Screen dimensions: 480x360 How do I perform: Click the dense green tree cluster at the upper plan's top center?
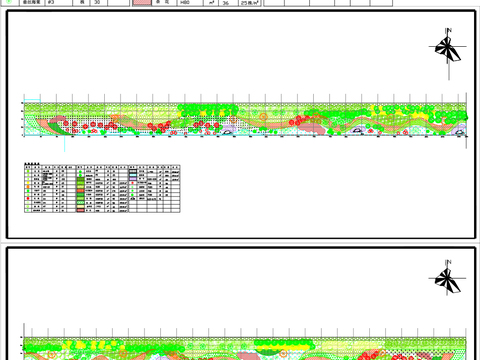pos(208,109)
